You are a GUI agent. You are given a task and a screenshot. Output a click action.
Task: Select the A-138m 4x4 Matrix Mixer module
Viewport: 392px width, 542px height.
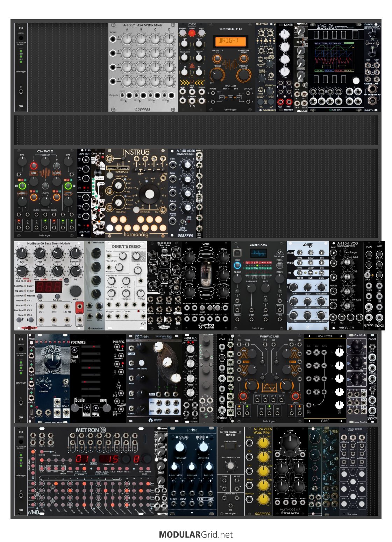click(x=143, y=67)
